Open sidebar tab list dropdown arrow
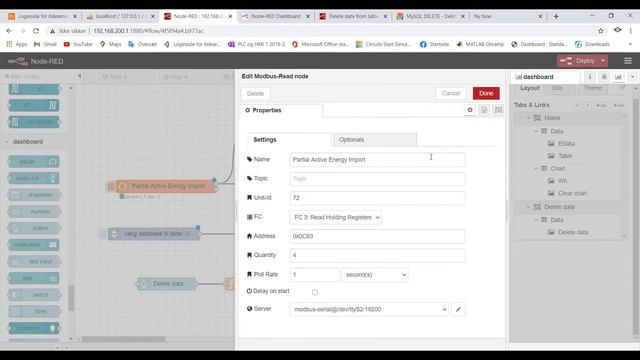 632,77
